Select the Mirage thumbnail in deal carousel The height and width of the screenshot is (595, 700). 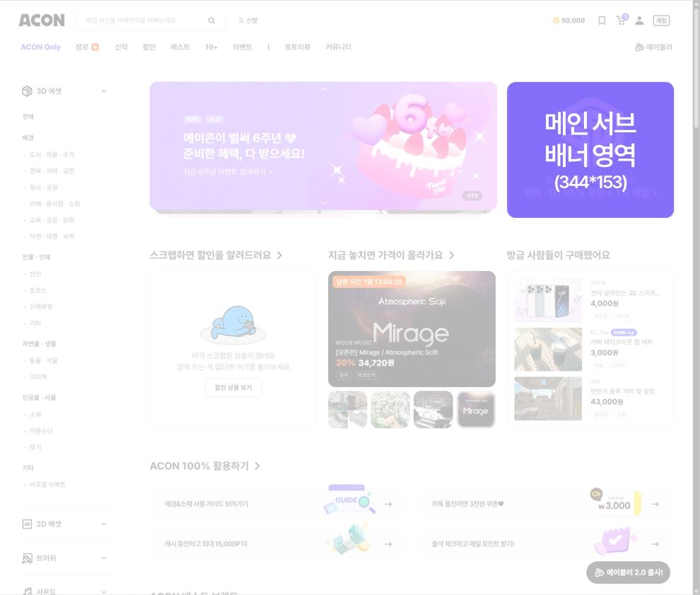(x=476, y=410)
